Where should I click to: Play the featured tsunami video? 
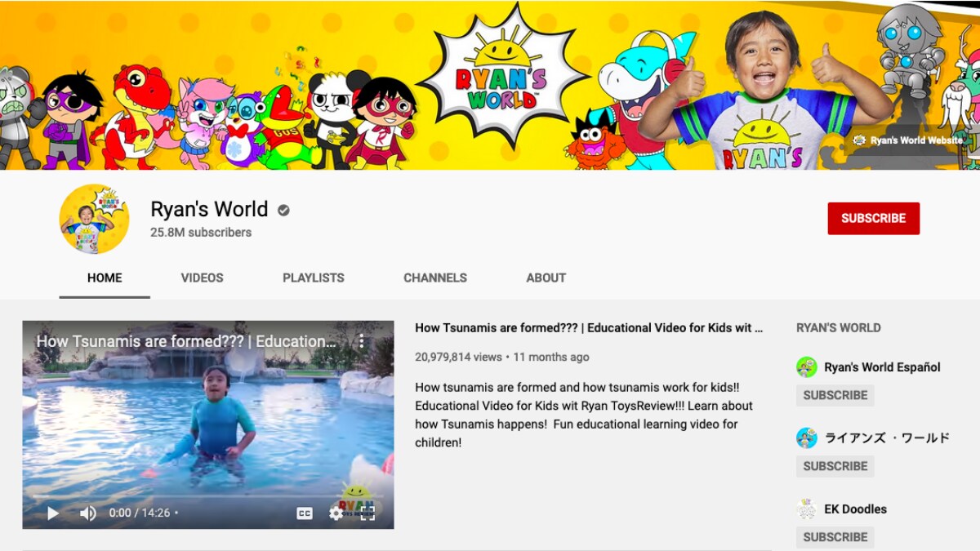pos(53,513)
